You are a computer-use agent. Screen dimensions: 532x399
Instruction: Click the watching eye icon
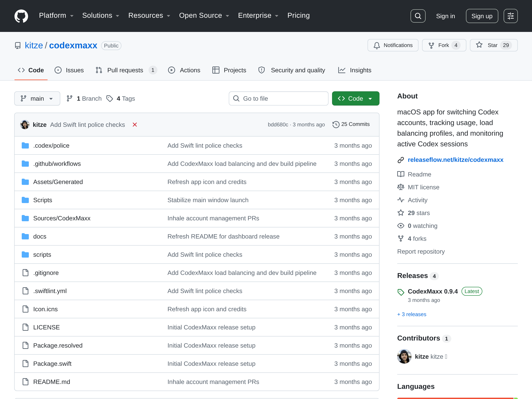pyautogui.click(x=401, y=226)
